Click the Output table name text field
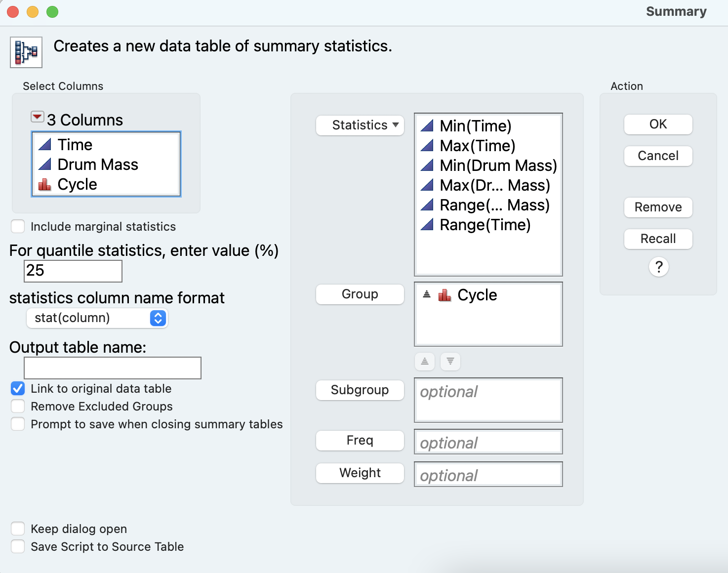The width and height of the screenshot is (728, 573). (113, 368)
